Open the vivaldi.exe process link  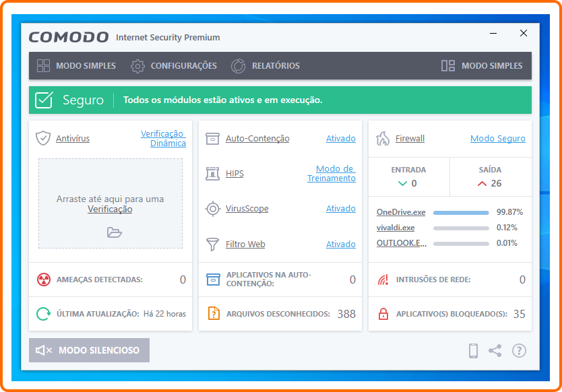396,228
